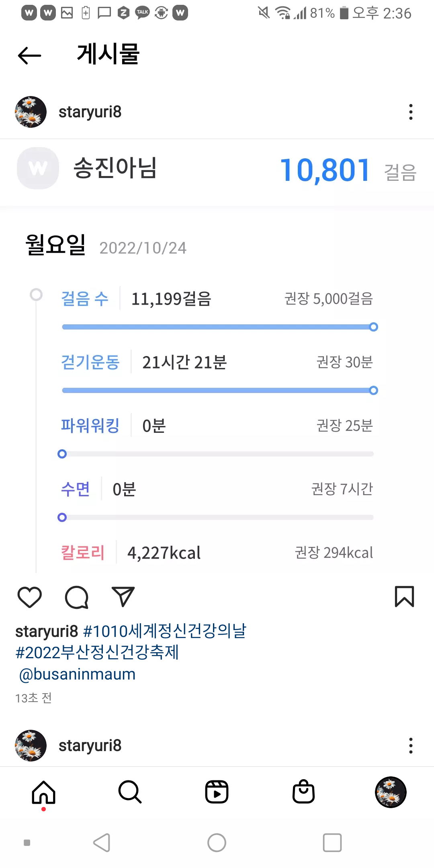Viewport: 434px width, 868px height.
Task: Open the Reels tab icon
Action: click(217, 792)
